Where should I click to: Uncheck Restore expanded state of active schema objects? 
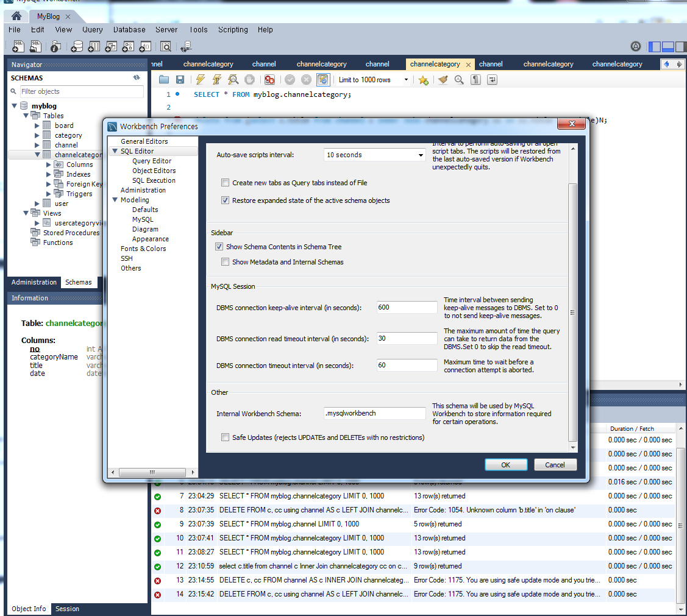pyautogui.click(x=225, y=200)
